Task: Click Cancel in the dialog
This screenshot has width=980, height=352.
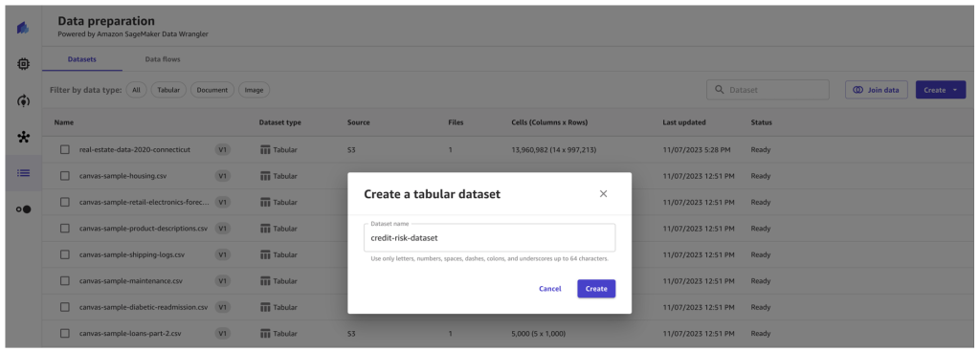Action: pyautogui.click(x=550, y=288)
